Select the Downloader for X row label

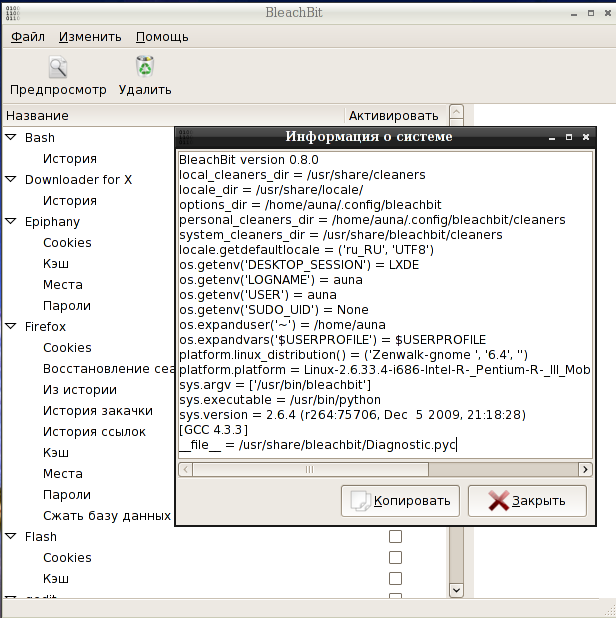pyautogui.click(x=78, y=180)
